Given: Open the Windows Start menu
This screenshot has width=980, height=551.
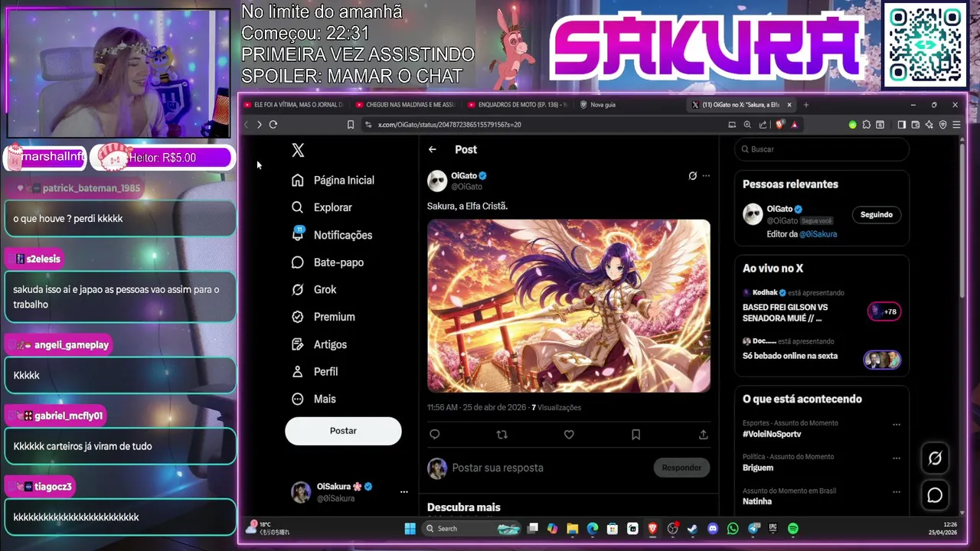Looking at the screenshot, I should 410,529.
